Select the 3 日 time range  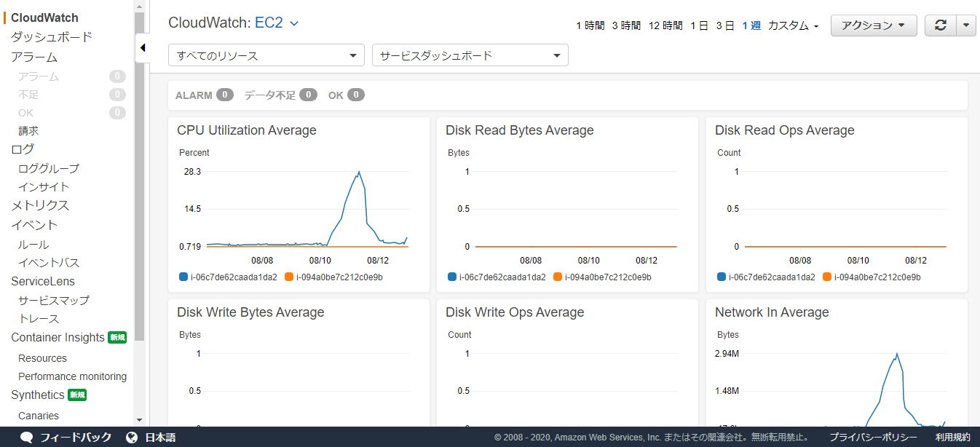[725, 25]
